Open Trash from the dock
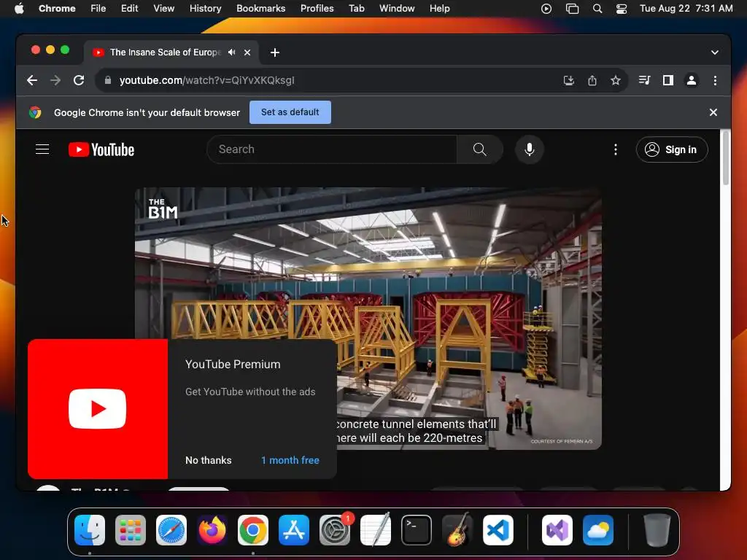The image size is (747, 560). (657, 530)
